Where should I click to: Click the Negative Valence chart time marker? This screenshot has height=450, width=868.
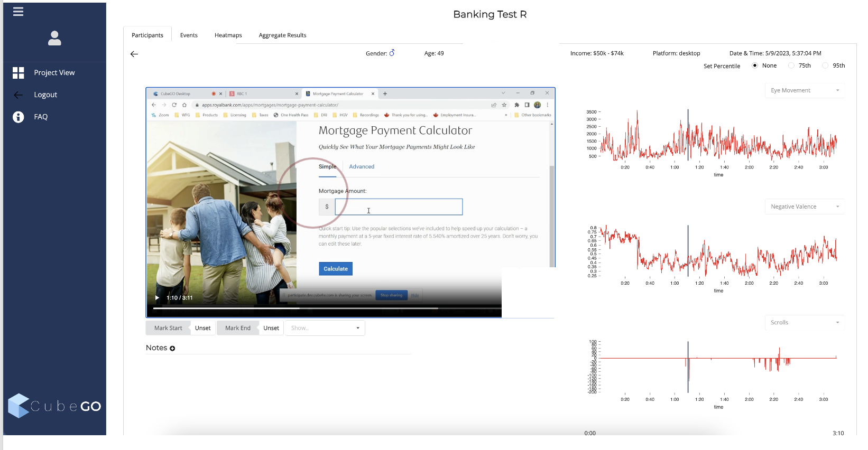[x=688, y=250]
